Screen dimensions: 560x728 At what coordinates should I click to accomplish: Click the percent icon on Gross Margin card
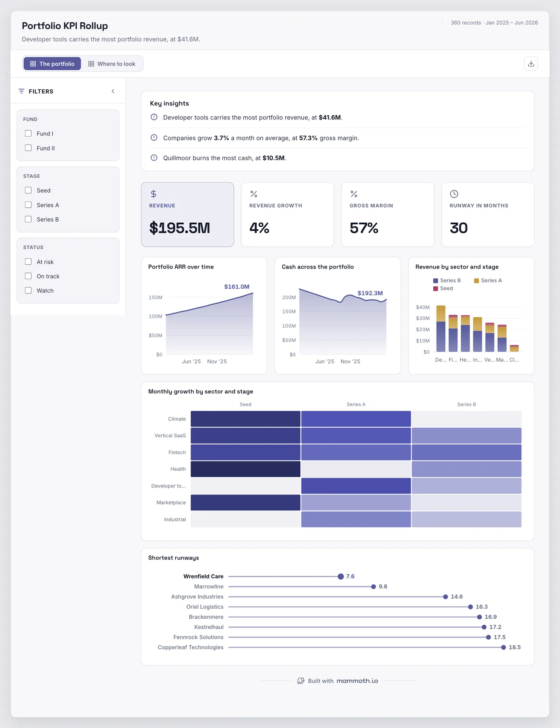click(354, 194)
